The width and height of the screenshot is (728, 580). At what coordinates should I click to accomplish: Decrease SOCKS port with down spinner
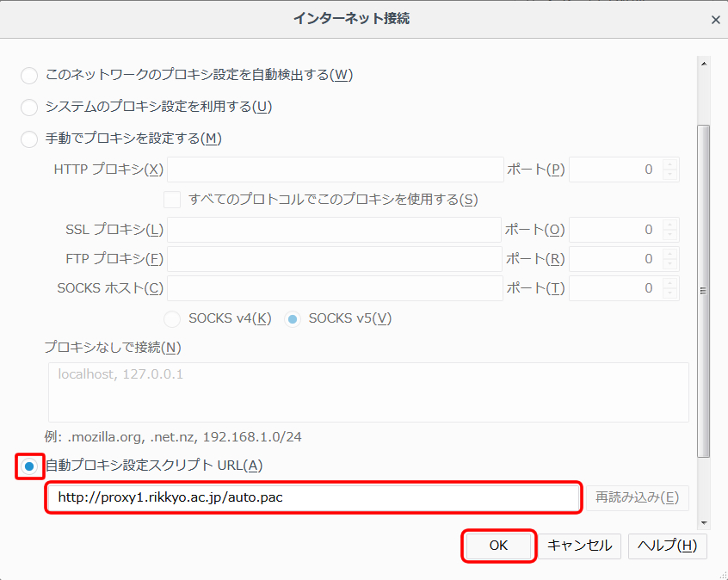[x=670, y=293]
